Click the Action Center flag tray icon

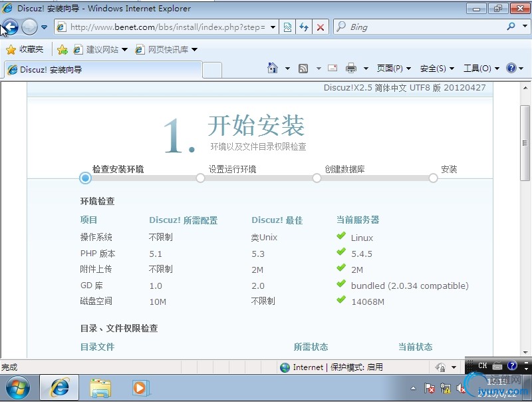pyautogui.click(x=429, y=388)
